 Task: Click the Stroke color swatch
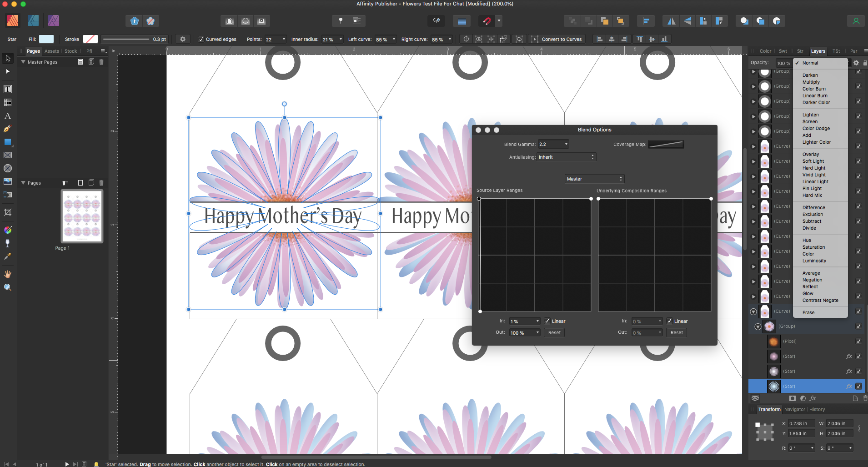coord(90,39)
